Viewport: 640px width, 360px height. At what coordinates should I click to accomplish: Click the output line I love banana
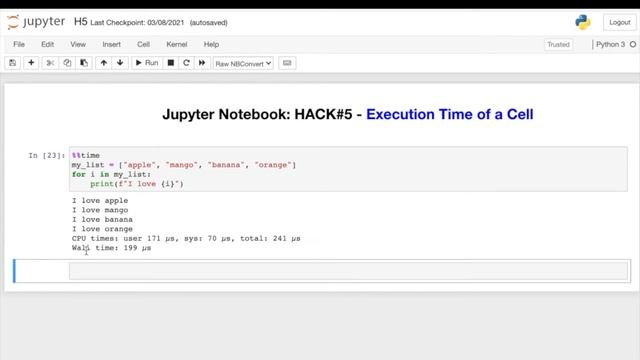102,219
